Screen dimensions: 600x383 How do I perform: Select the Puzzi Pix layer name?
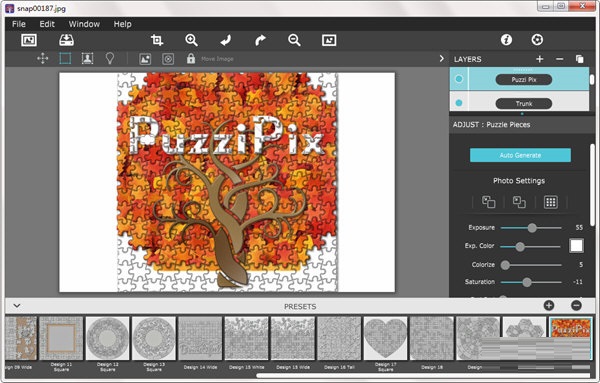coord(524,80)
